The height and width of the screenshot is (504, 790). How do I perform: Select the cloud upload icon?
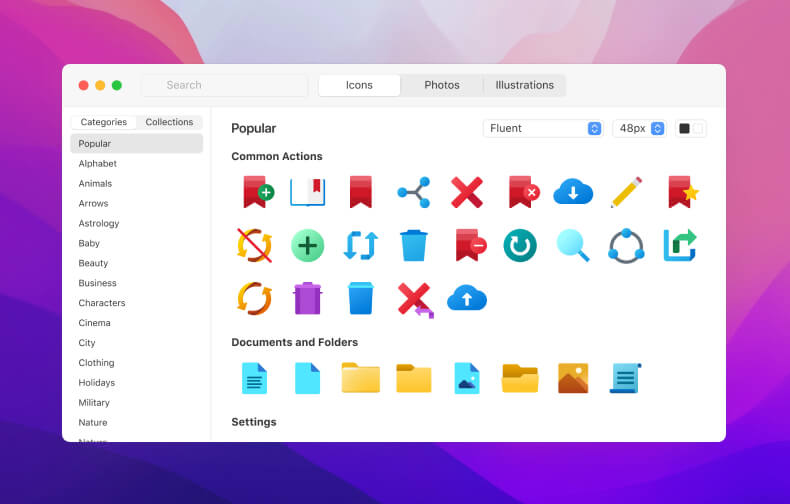(x=467, y=298)
